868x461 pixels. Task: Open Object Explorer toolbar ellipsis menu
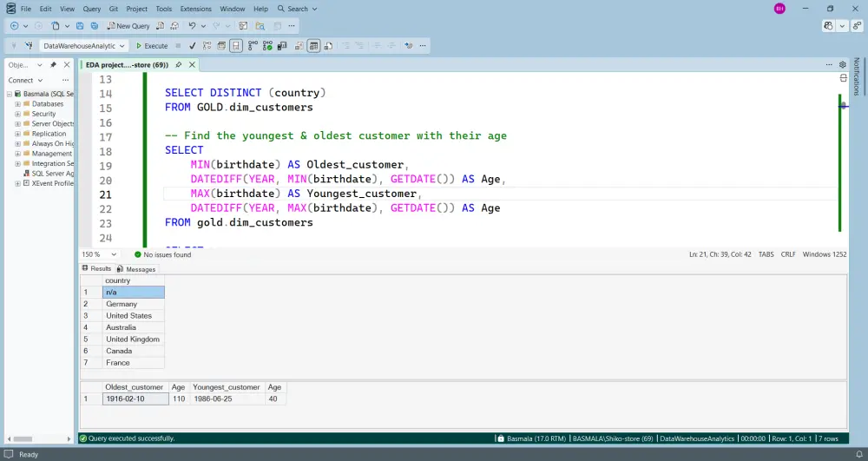pos(65,80)
